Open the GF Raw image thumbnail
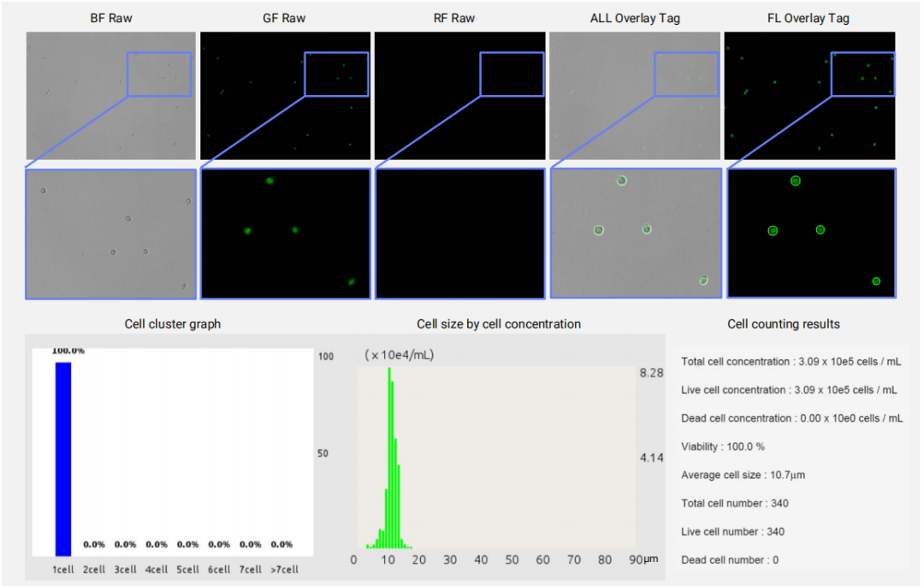This screenshot has height=586, width=924. [x=285, y=96]
